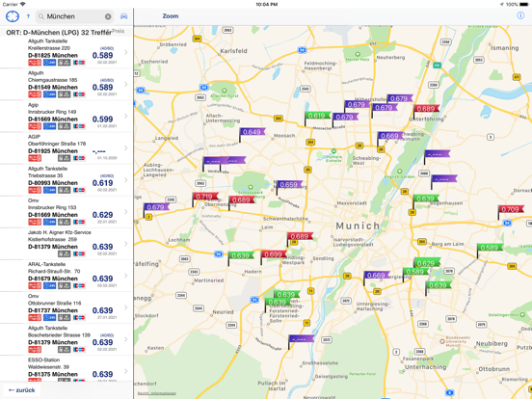This screenshot has width=532, height=399.
Task: Tap the Wi-Fi icon in status bar
Action: coord(23,4)
